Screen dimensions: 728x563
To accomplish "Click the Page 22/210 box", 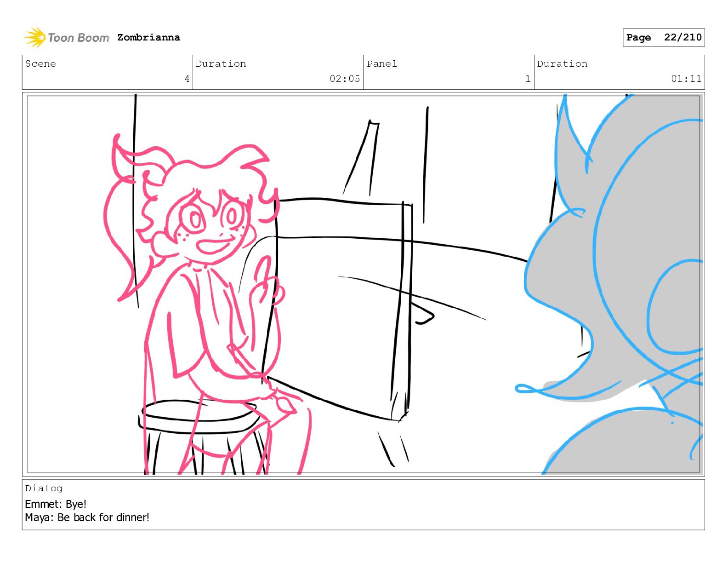I will tap(664, 37).
